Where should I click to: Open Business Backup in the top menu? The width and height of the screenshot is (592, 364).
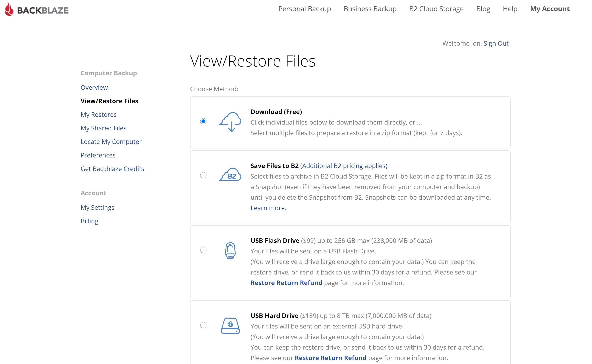tap(370, 9)
